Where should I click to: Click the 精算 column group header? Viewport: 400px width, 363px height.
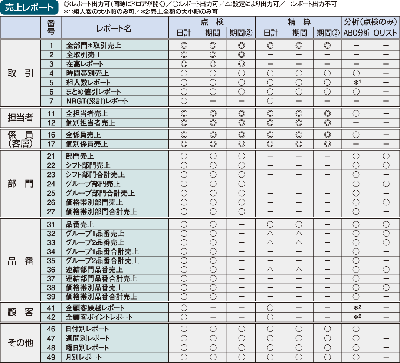298,22
